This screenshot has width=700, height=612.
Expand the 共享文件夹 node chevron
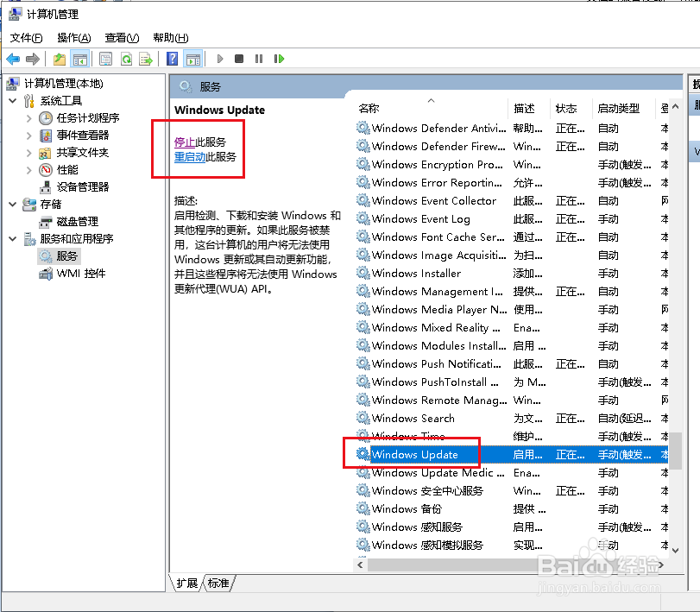tap(29, 153)
